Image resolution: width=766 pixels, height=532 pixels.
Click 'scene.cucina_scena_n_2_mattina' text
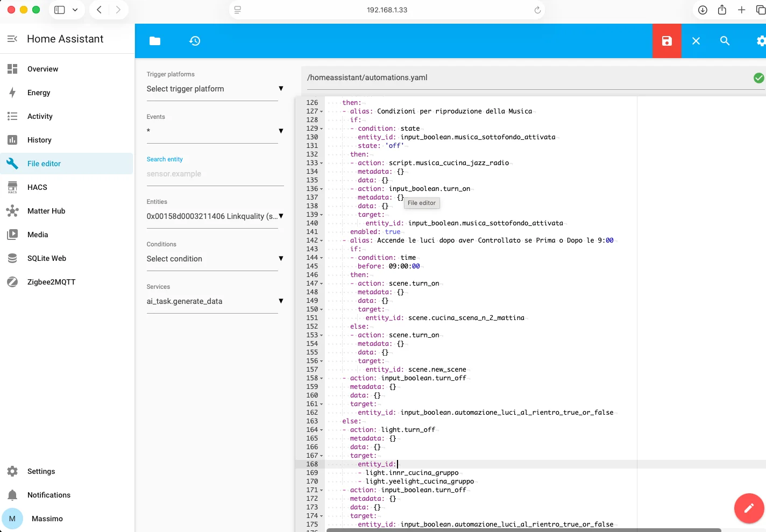click(466, 318)
